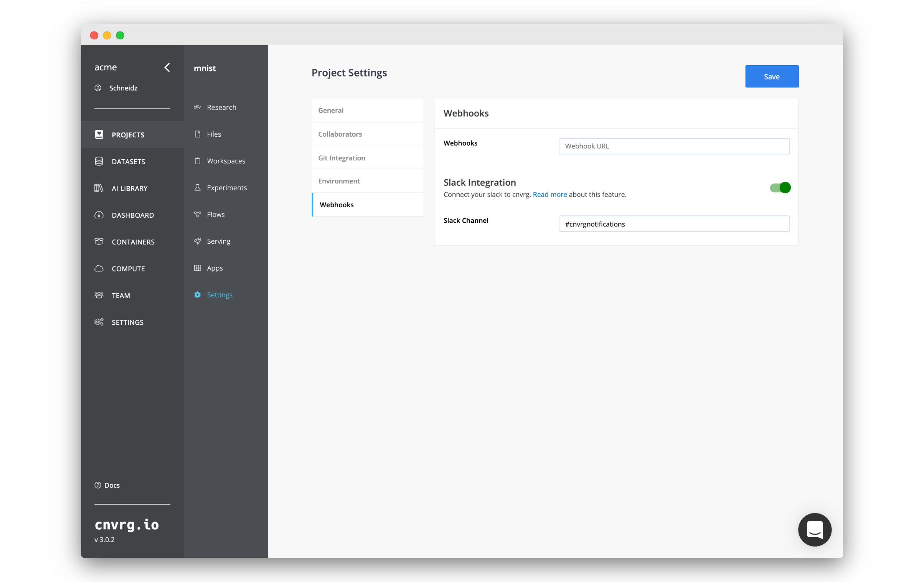Open the chat support bubble
This screenshot has width=924, height=582.
pos(815,529)
